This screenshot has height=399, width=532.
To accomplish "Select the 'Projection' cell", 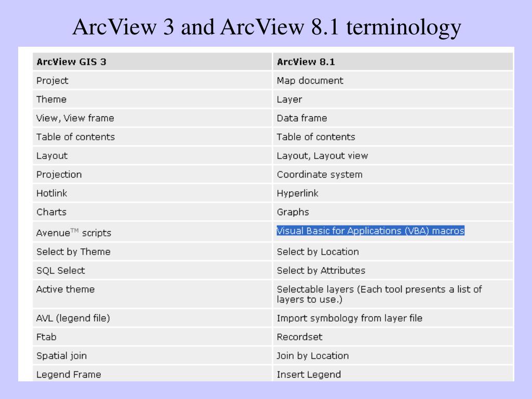I will click(152, 175).
